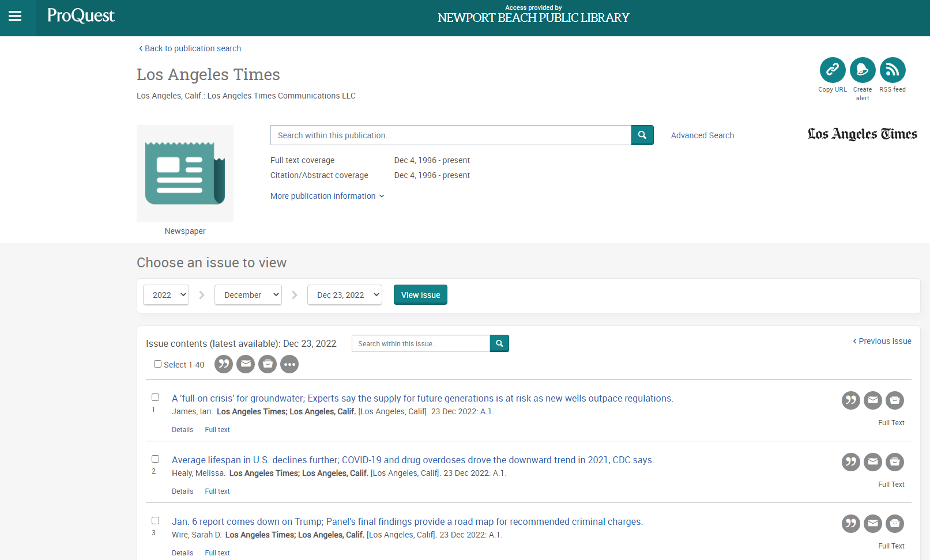Screen dimensions: 930x560
Task: Email the groundwater crisis article
Action: click(x=873, y=400)
